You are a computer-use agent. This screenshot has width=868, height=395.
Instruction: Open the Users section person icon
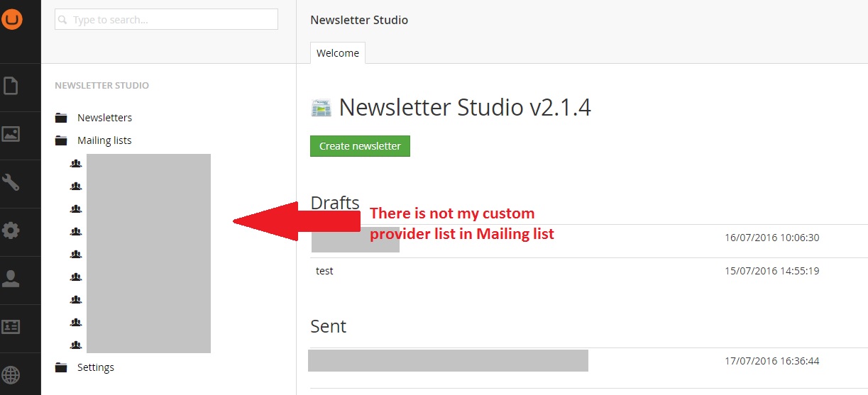(x=11, y=279)
